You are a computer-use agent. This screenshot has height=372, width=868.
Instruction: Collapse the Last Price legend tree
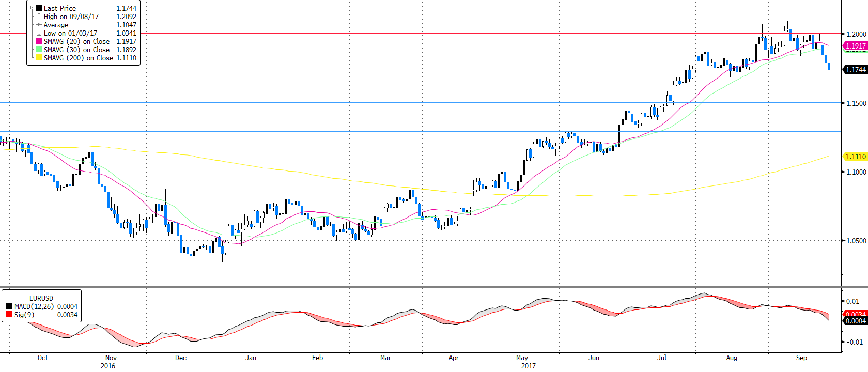click(32, 8)
